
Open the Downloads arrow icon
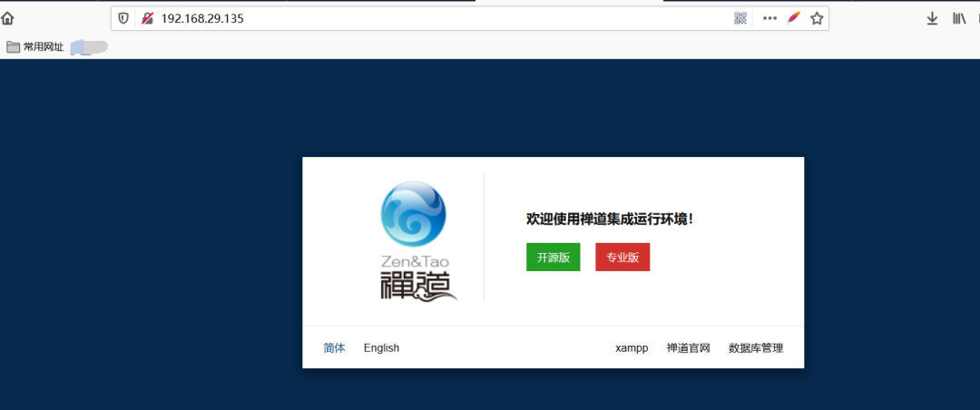(932, 19)
